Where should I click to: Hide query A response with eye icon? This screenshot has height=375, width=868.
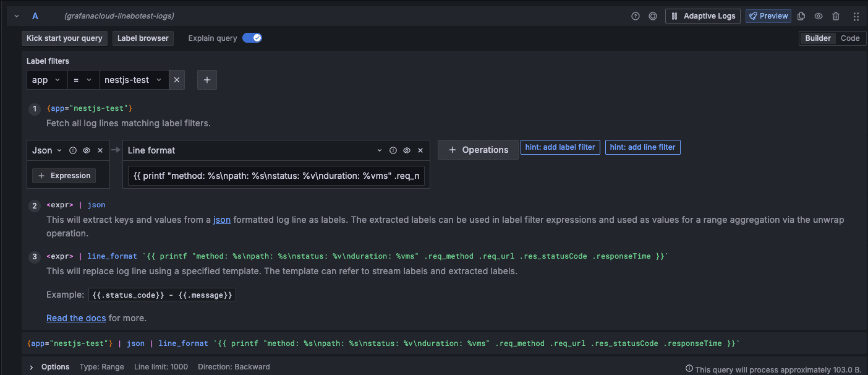tap(819, 16)
